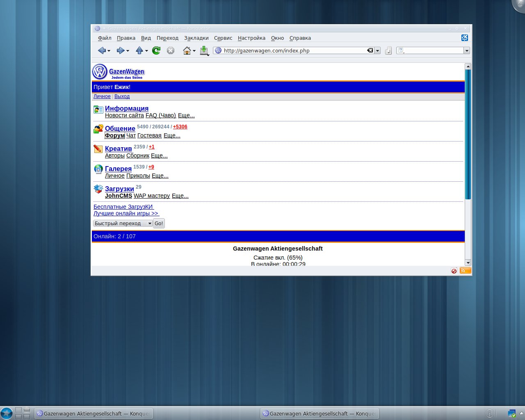This screenshot has height=420, width=525.
Task: Click the Go button beside address bar
Action: [x=388, y=50]
